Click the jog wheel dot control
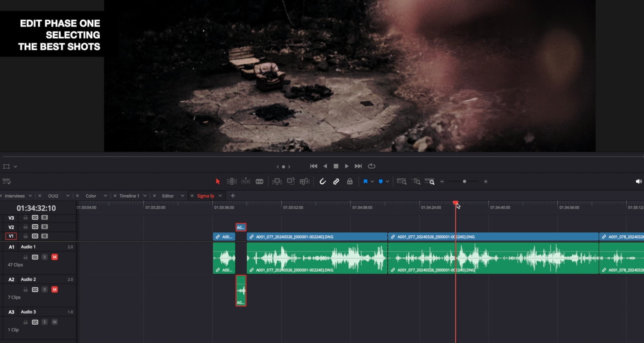 [x=283, y=167]
